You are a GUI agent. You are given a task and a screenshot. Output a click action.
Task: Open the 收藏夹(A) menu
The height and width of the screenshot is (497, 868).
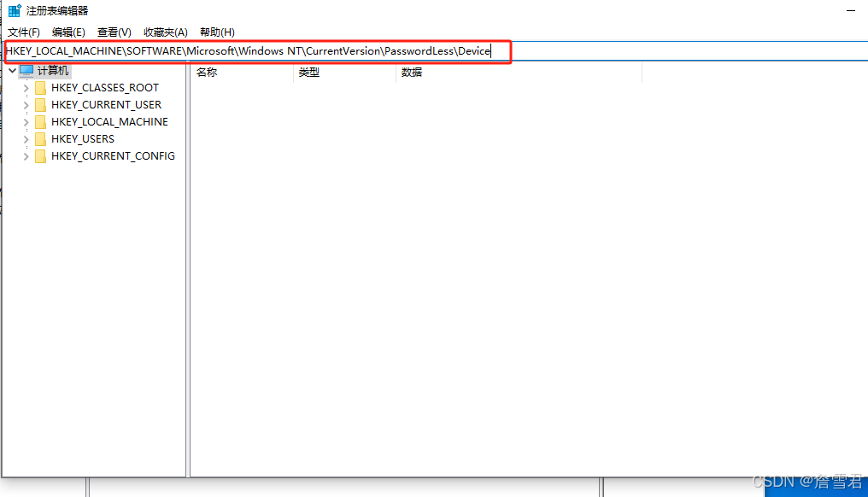click(165, 32)
